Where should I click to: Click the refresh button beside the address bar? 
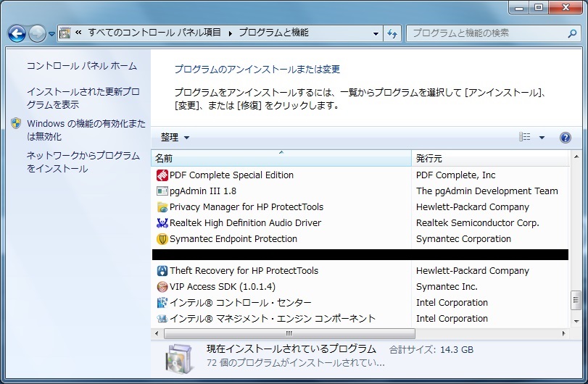(393, 33)
